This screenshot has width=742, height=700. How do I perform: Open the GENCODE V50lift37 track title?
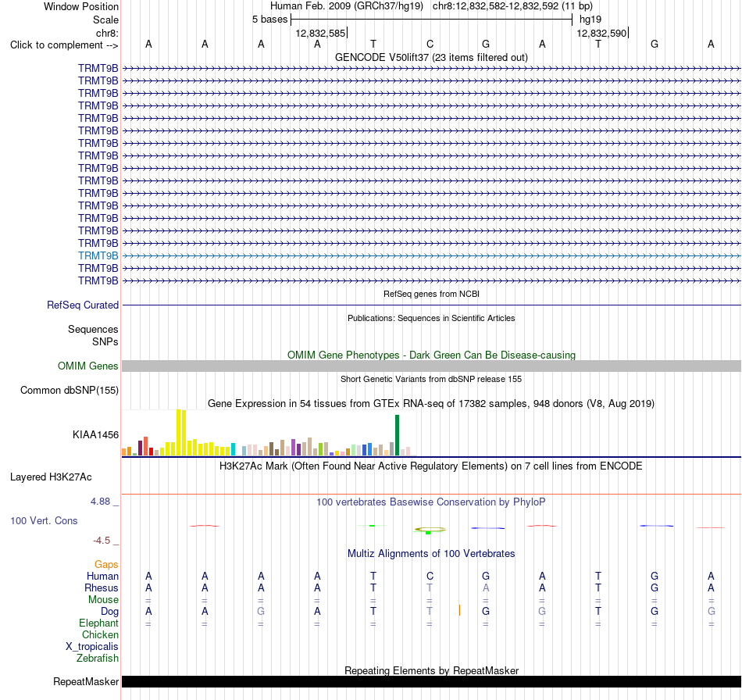click(431, 57)
